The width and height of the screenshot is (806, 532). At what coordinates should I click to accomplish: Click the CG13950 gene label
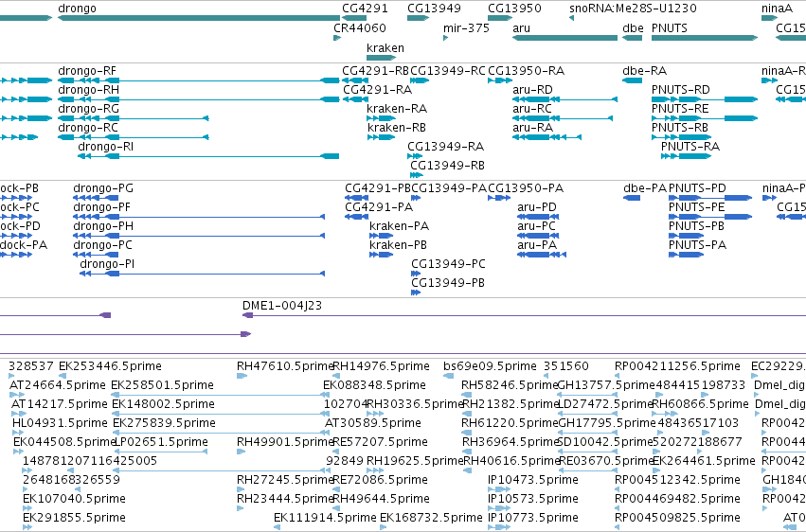(514, 9)
